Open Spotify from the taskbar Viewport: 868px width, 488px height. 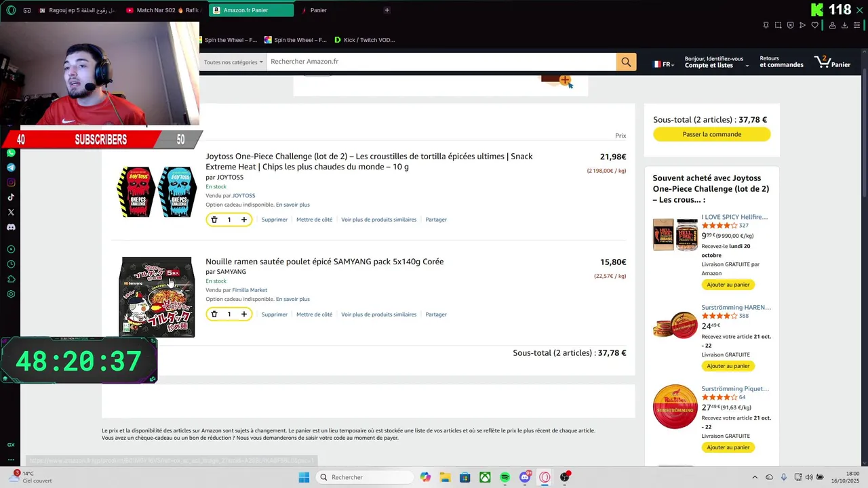click(505, 477)
